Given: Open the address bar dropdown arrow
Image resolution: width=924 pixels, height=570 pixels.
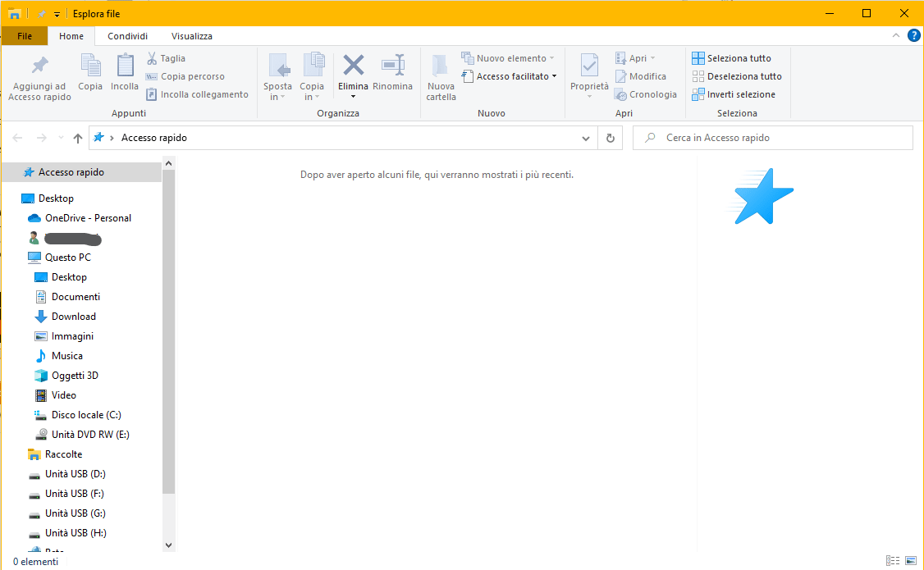Looking at the screenshot, I should point(585,137).
